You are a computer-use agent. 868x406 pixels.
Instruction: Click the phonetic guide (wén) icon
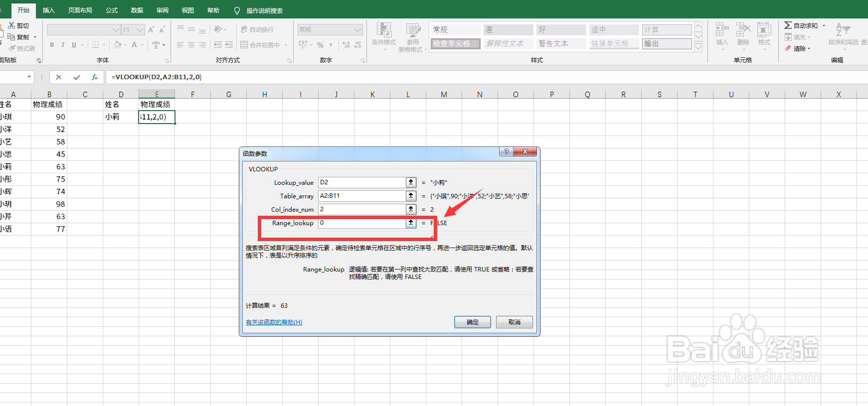[x=156, y=45]
